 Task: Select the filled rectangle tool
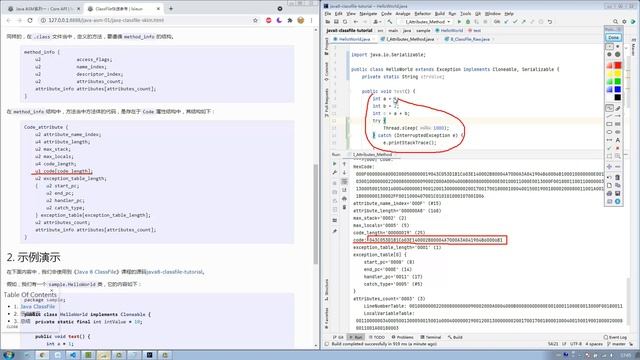coord(618,124)
